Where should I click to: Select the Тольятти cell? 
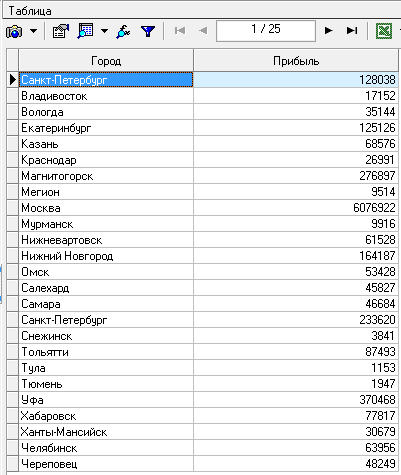[x=106, y=352]
